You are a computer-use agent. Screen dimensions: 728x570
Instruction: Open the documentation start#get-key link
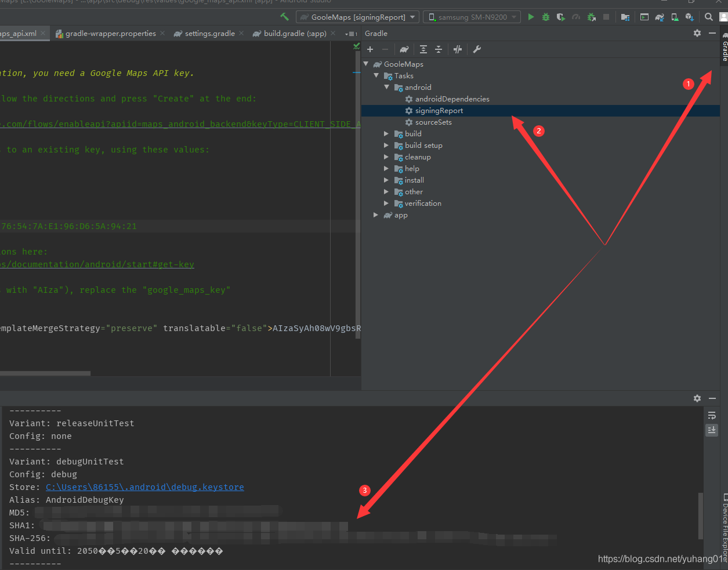(97, 264)
